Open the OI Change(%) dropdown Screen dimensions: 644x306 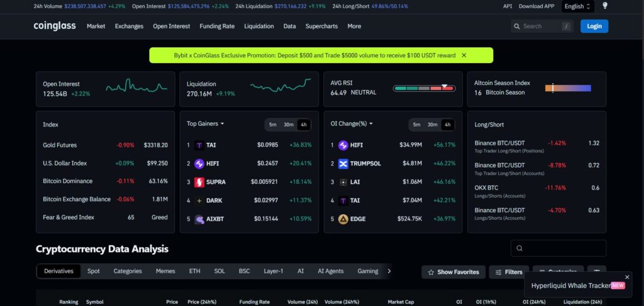(352, 123)
